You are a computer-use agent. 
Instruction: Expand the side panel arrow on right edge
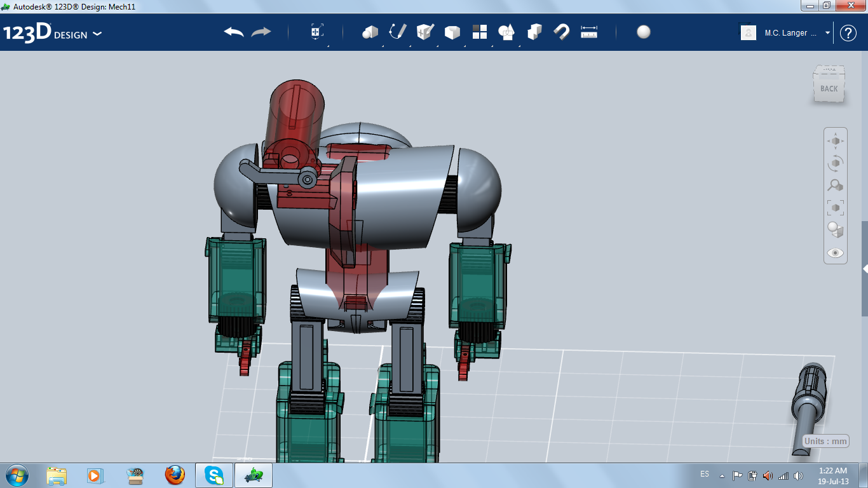tap(865, 269)
